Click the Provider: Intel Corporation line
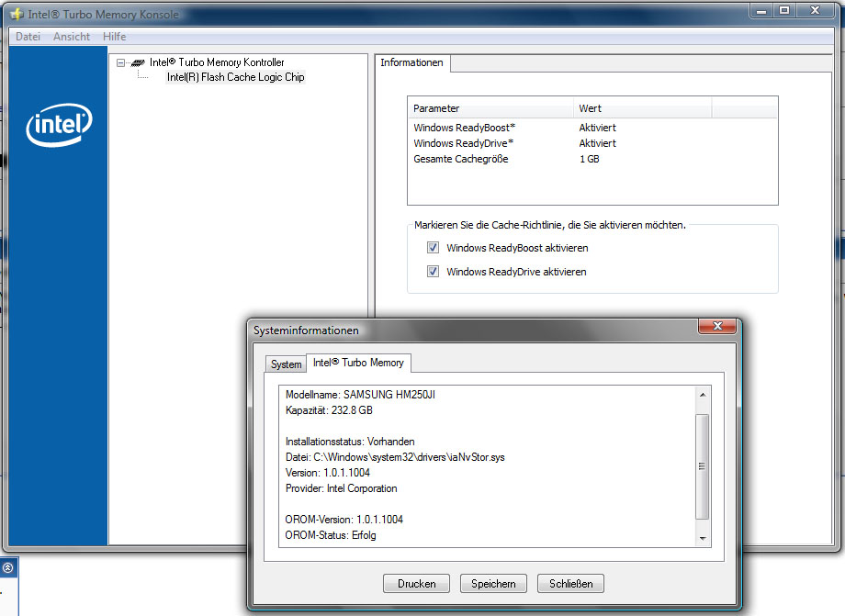Image resolution: width=845 pixels, height=616 pixels. 341,488
